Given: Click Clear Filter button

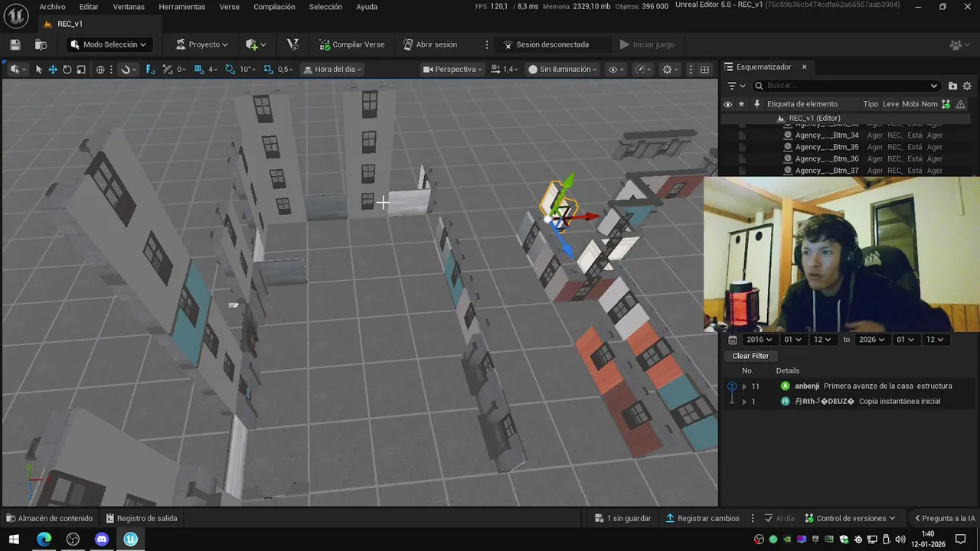Looking at the screenshot, I should coord(750,356).
